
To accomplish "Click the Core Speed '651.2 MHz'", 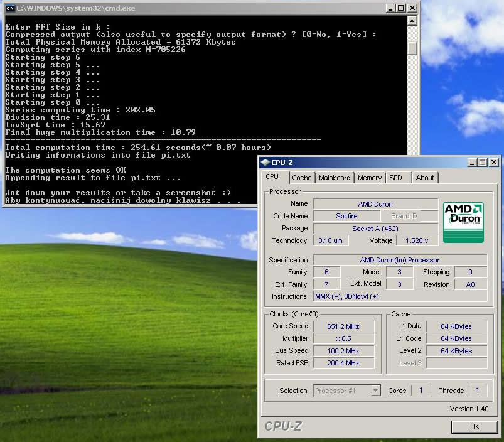I will [x=343, y=326].
